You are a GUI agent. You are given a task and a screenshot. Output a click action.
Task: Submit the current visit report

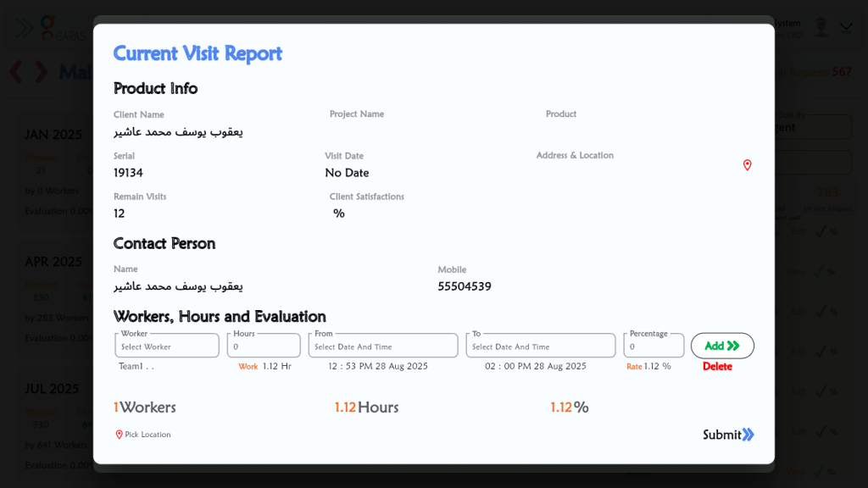(727, 435)
